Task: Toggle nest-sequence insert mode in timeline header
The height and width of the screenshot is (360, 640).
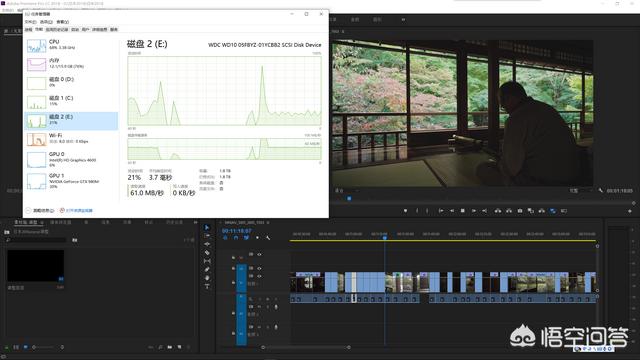Action: point(225,238)
